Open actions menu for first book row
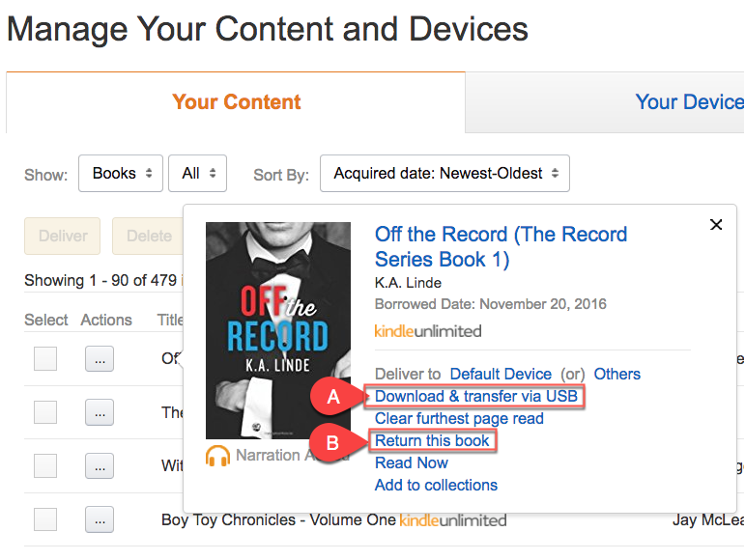Image resolution: width=745 pixels, height=560 pixels. coord(100,359)
